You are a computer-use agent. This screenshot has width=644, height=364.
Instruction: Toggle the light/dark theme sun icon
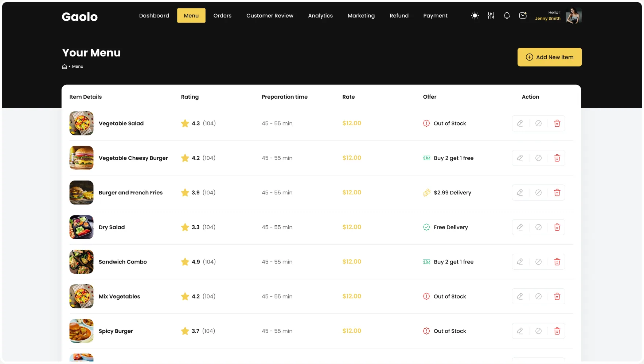coord(475,16)
